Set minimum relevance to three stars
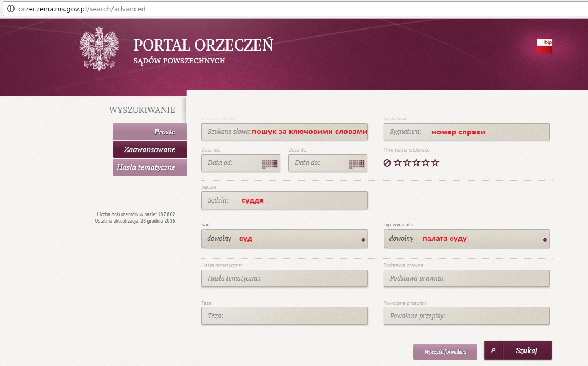The image size is (588, 366). pos(417,163)
